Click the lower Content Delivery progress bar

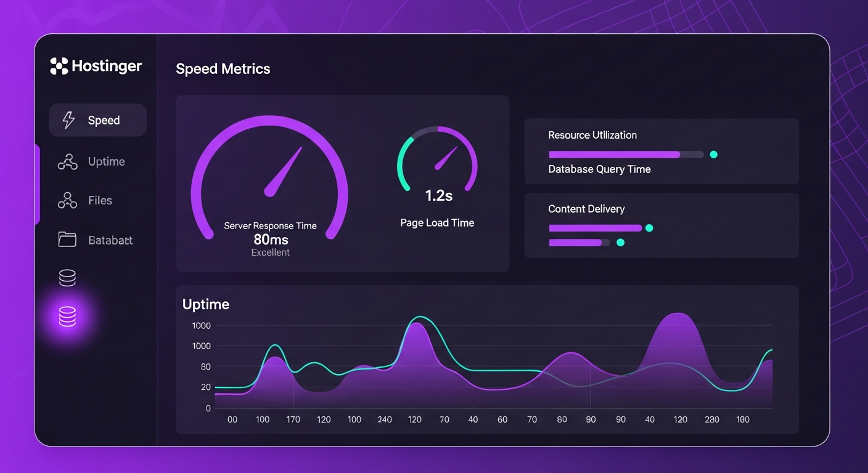click(579, 243)
